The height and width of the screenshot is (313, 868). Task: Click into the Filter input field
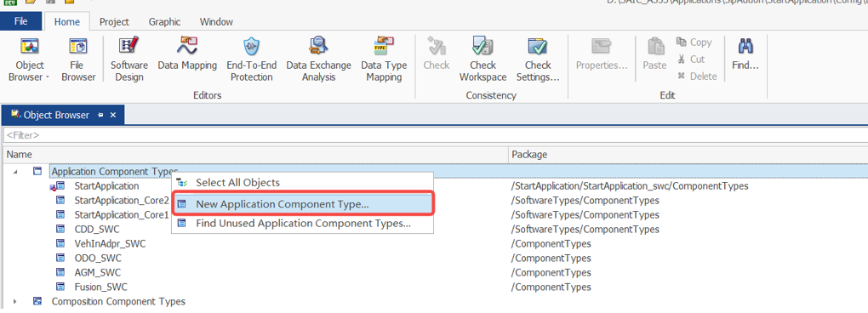(435, 135)
